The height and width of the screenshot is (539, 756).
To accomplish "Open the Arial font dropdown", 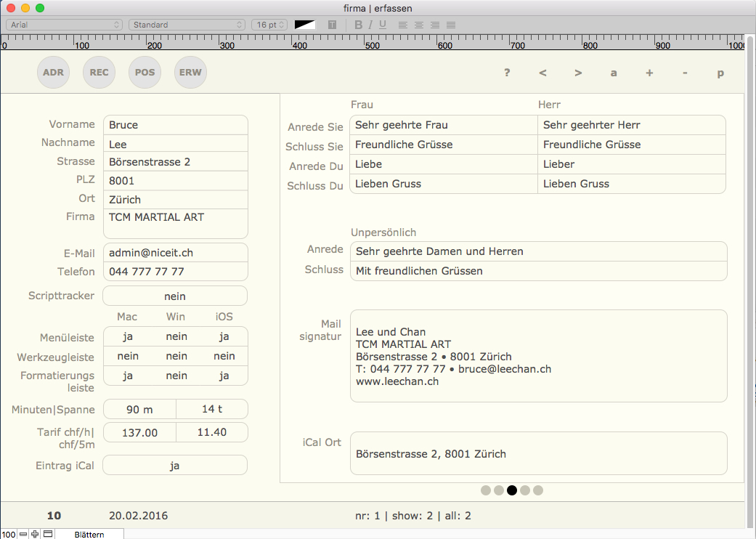I will click(64, 25).
